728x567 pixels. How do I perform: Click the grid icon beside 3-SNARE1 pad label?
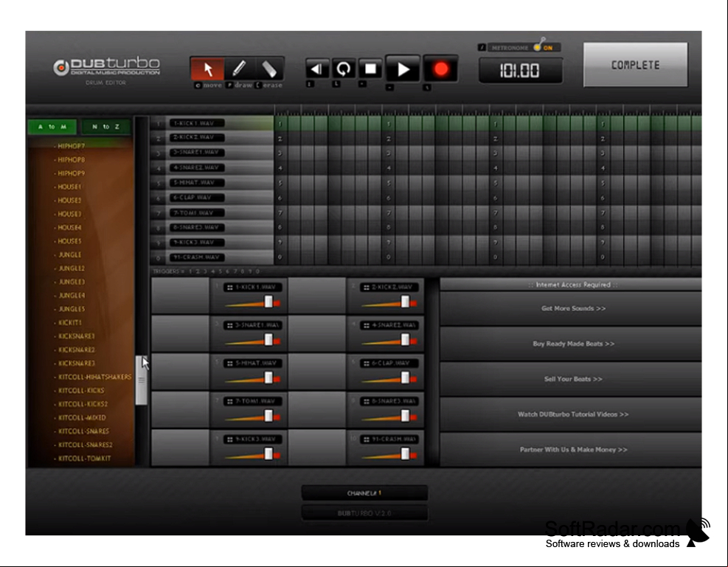[x=230, y=326]
